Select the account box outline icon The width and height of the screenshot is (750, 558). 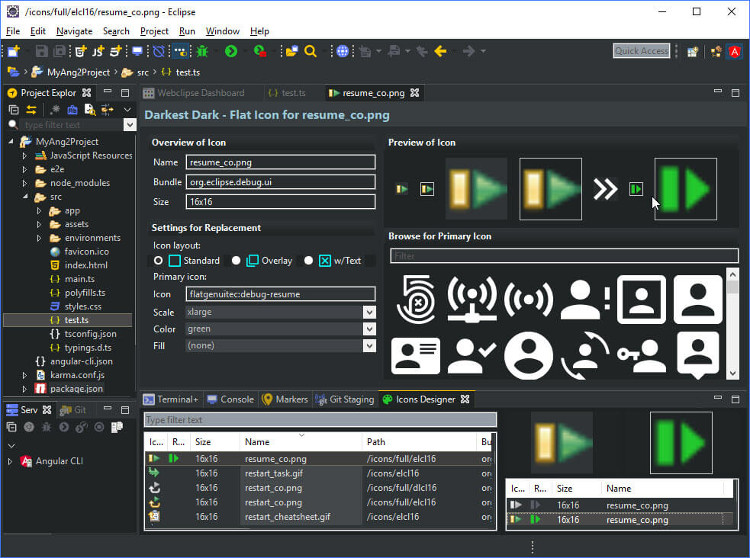point(641,299)
